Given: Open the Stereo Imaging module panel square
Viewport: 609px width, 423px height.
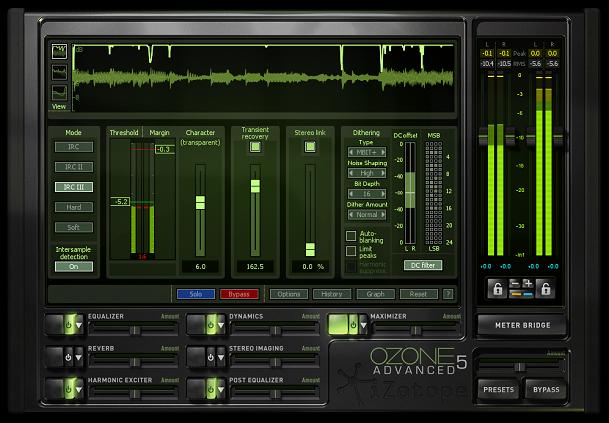Looking at the screenshot, I should pos(196,357).
